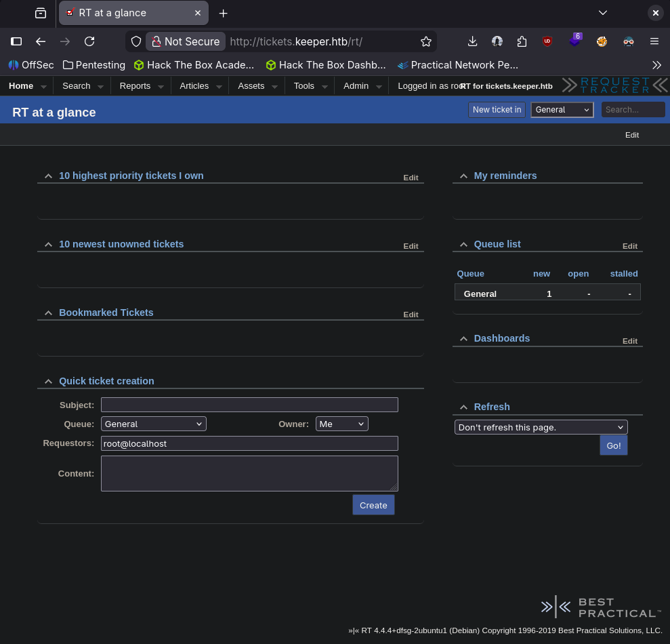This screenshot has height=644, width=670.
Task: Click the browser reload page icon
Action: point(89,41)
